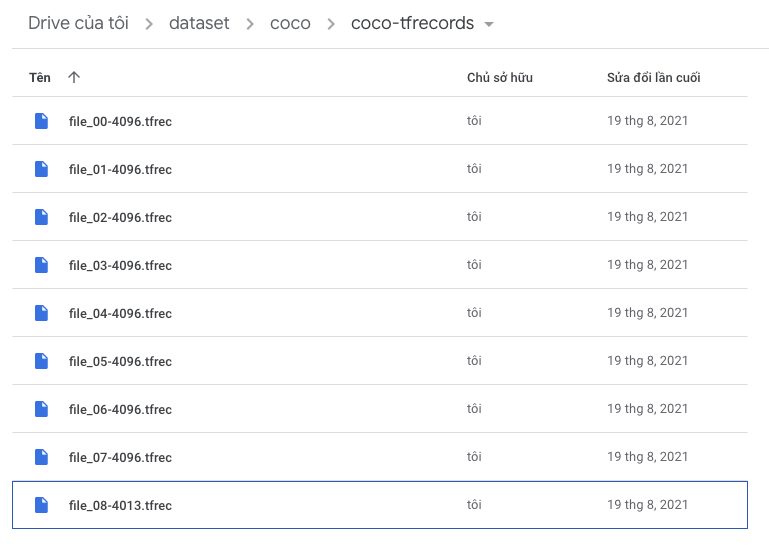
Task: Click the Chủ sở hữu column header
Action: pos(500,77)
